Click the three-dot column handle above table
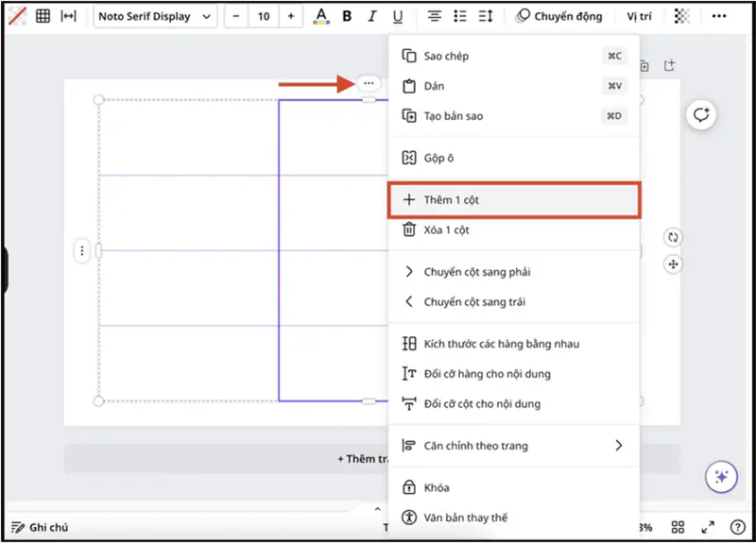Viewport: 756px width, 543px height. pos(369,84)
